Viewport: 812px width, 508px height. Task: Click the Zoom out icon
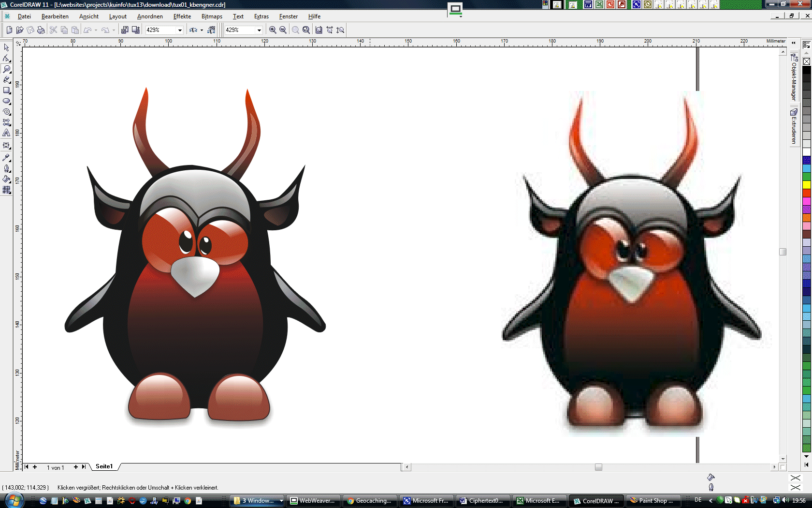click(x=283, y=30)
